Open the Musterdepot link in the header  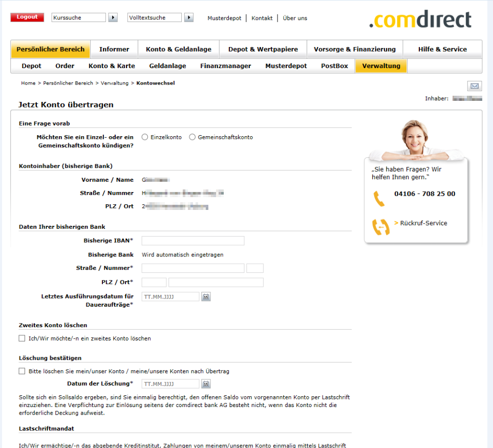224,18
